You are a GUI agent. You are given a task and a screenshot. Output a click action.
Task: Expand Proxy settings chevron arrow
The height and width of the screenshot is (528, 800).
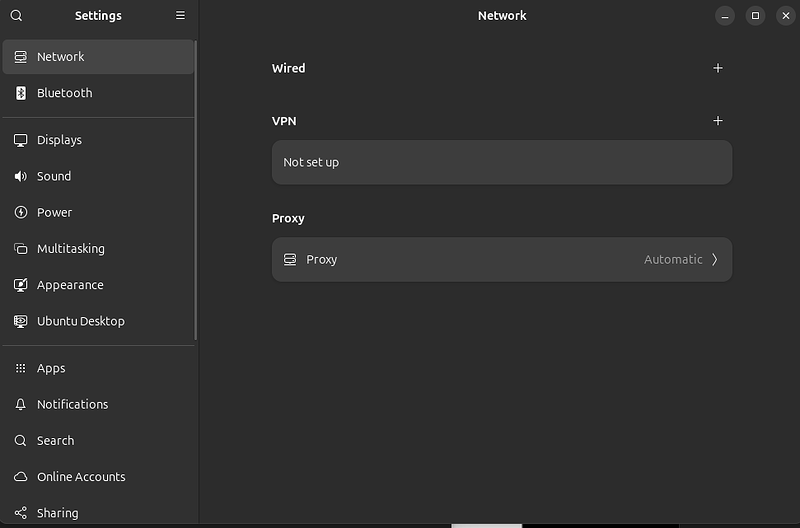point(715,259)
